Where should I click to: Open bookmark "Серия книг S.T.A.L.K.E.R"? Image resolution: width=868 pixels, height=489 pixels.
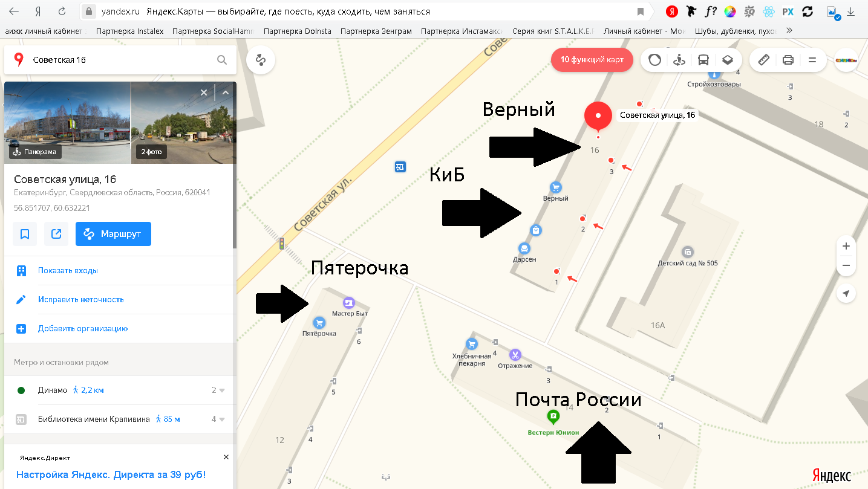tap(553, 31)
